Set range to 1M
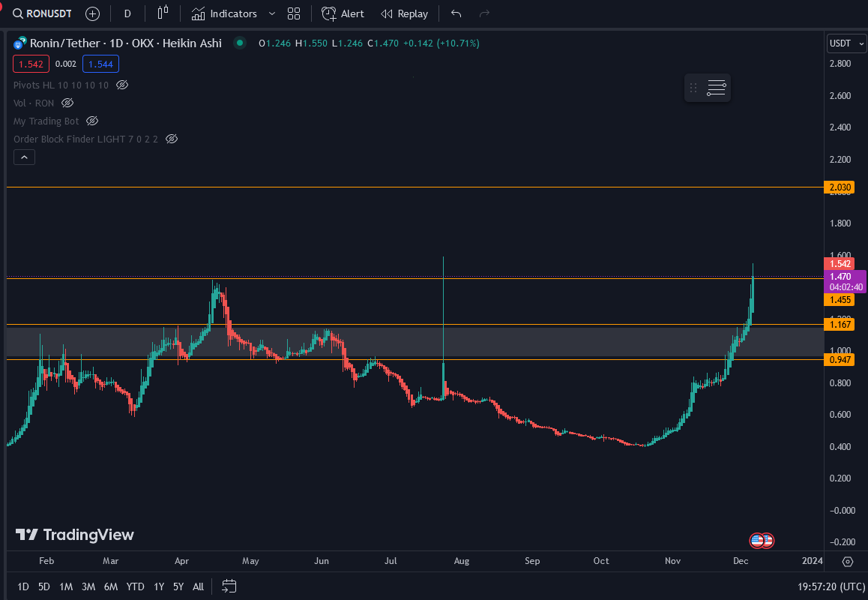 [x=66, y=586]
